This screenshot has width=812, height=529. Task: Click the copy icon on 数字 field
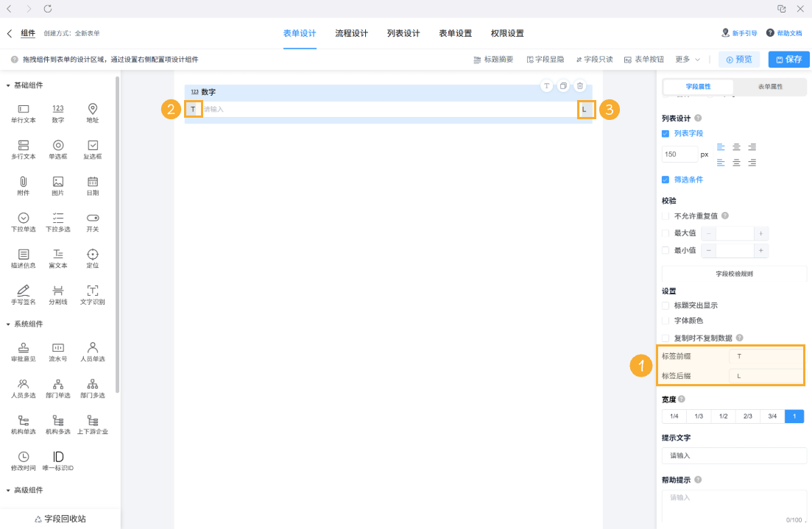click(563, 86)
